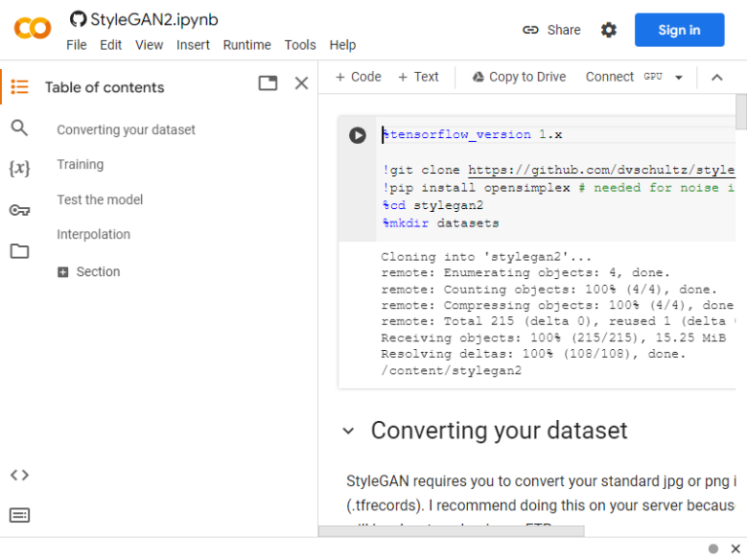Open the Runtime menu
Screen dimensions: 747x560
point(247,45)
